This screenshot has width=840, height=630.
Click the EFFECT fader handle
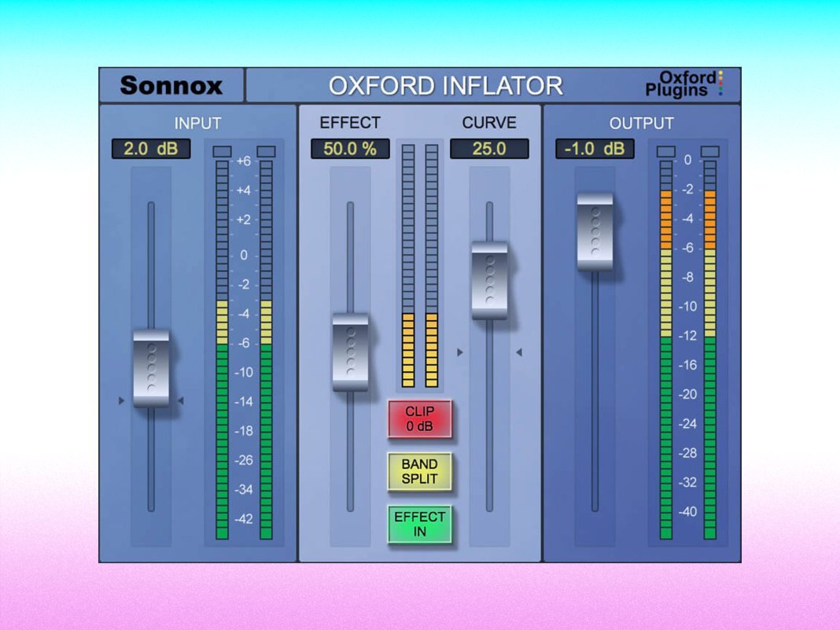pyautogui.click(x=350, y=352)
